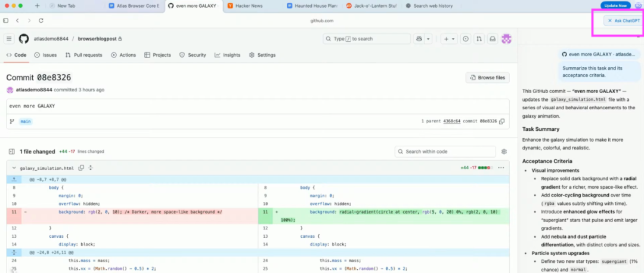Screen dimensions: 644x273
Task: Click the issues icon in GitHub header
Action: coord(466,39)
